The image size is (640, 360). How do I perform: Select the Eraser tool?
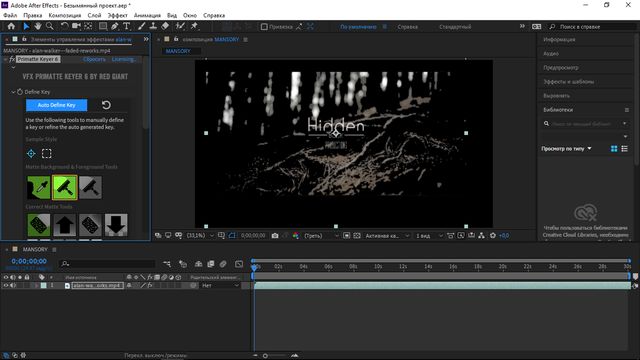(165, 26)
